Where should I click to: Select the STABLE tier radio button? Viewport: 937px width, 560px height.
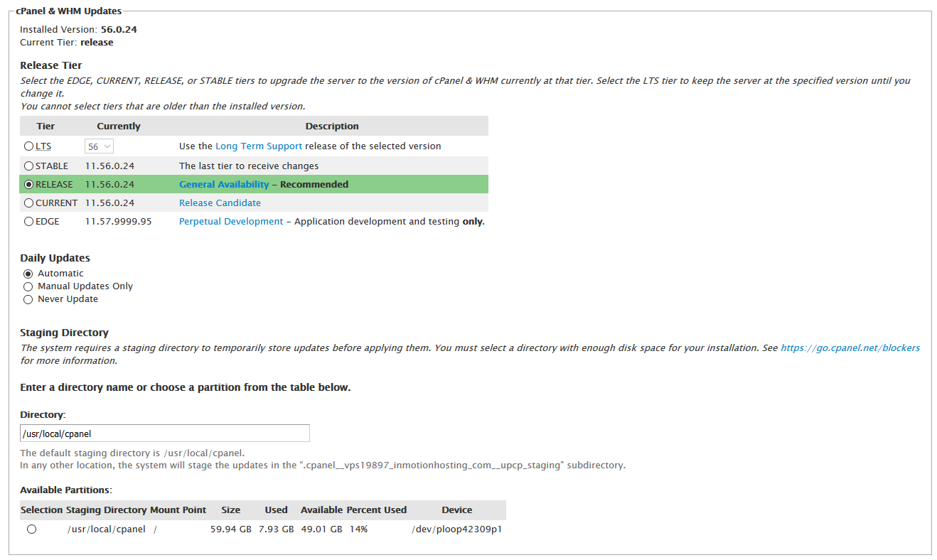pos(28,166)
